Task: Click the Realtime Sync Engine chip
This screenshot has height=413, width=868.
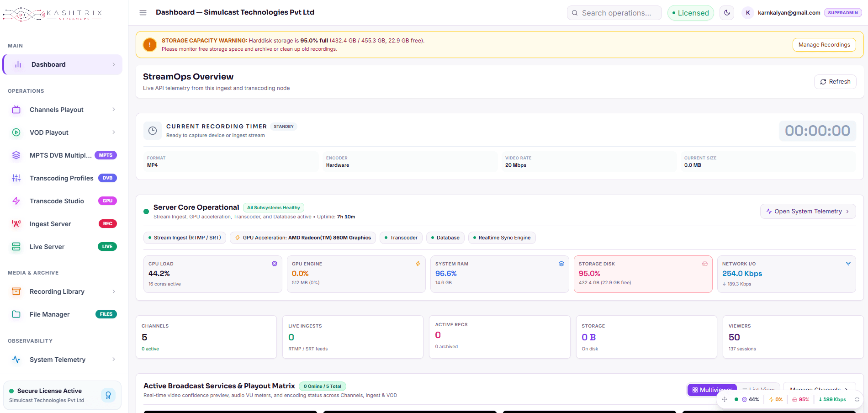Action: tap(502, 238)
